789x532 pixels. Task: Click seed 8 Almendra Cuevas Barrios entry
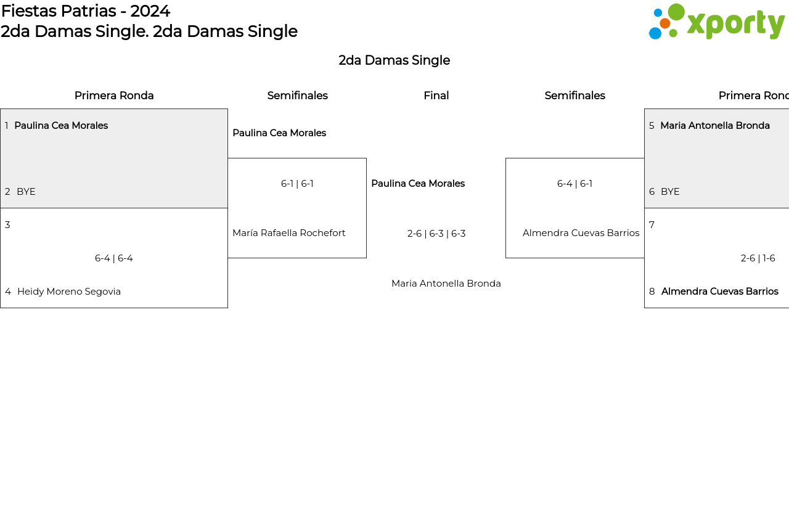click(x=719, y=292)
